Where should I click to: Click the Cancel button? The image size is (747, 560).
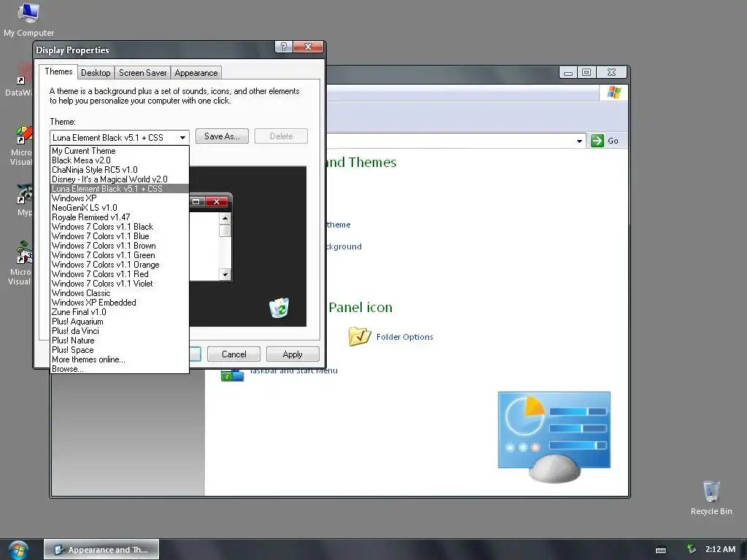pos(234,354)
